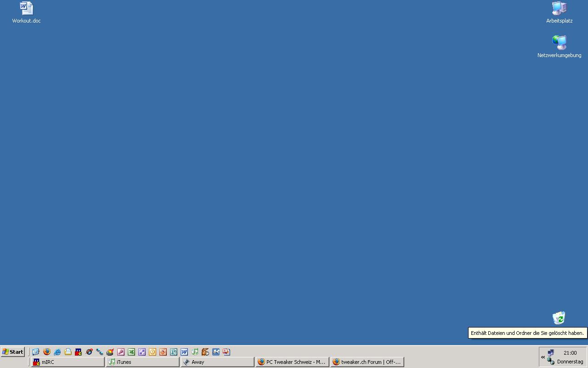Open PowerPoint from the Quick Launch bar
Image resolution: width=588 pixels, height=368 pixels.
(x=163, y=352)
